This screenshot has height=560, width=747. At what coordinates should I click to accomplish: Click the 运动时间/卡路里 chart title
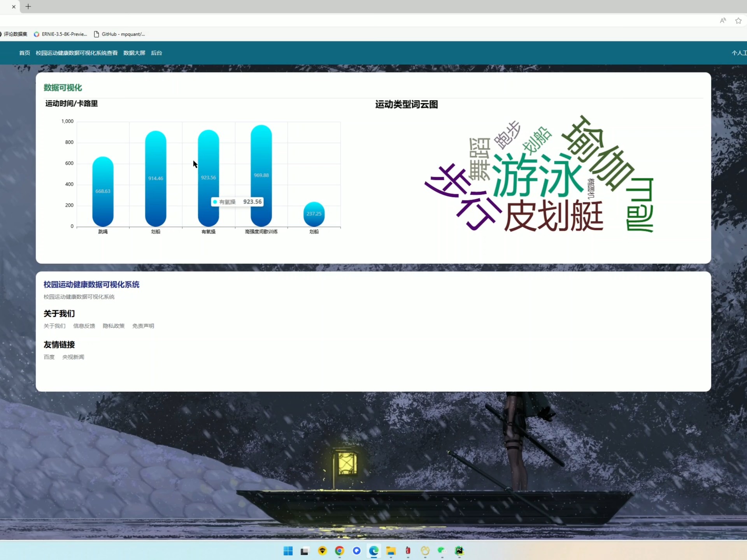click(x=72, y=103)
